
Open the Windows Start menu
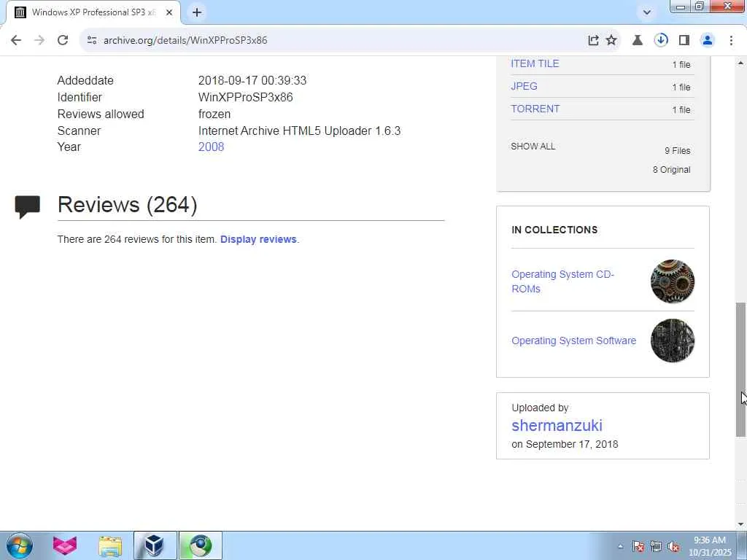coord(20,545)
